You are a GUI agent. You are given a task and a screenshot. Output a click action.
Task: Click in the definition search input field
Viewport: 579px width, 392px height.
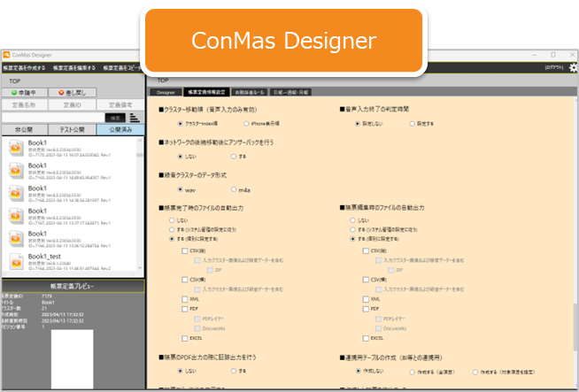click(51, 117)
